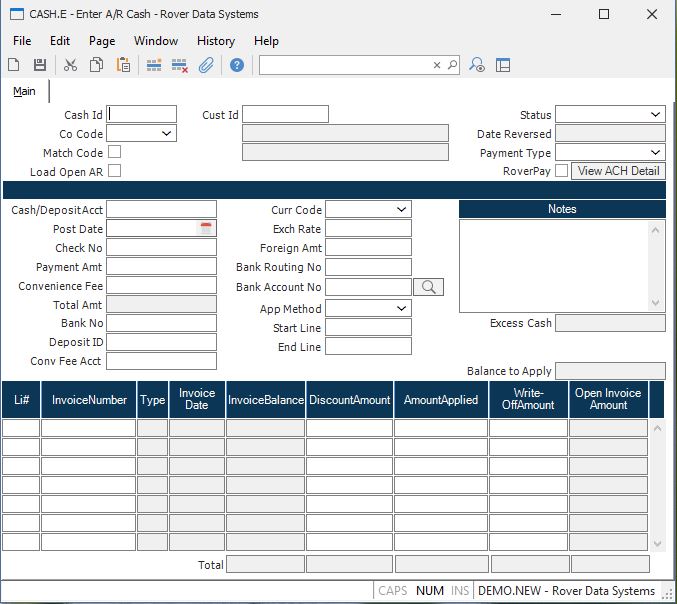Click the Bank Account No search magnifier
Image resolution: width=677 pixels, height=604 pixels.
tap(428, 287)
